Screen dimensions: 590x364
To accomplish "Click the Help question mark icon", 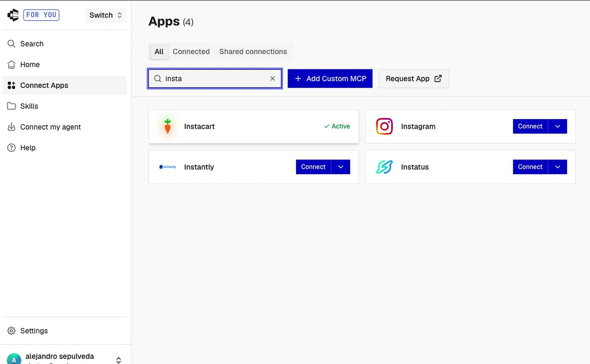I will click(11, 148).
